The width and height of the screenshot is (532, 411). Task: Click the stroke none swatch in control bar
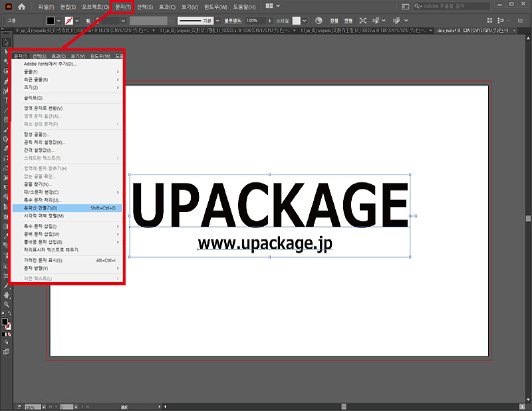coord(69,21)
